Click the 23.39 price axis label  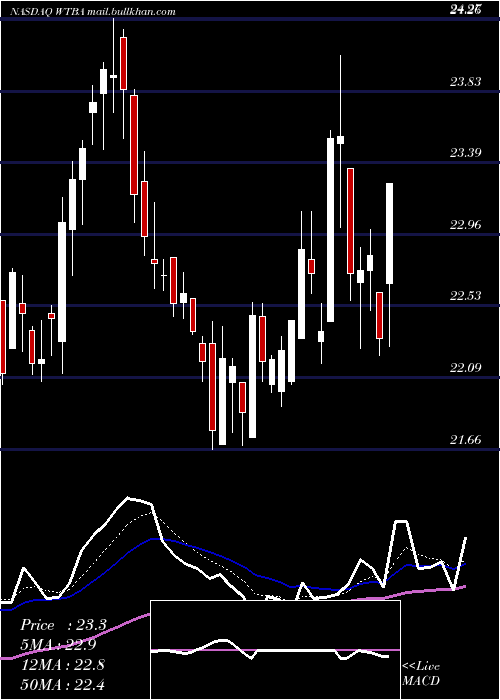(466, 153)
